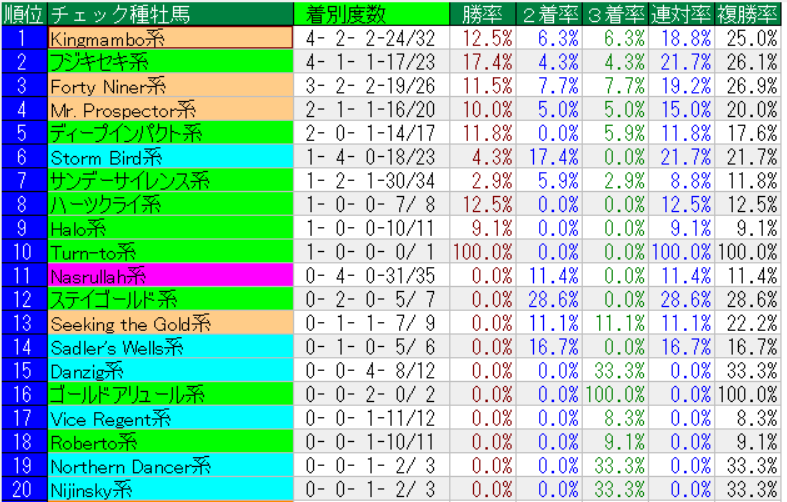
Task: Click the 勝率 column header
Action: coord(484,14)
